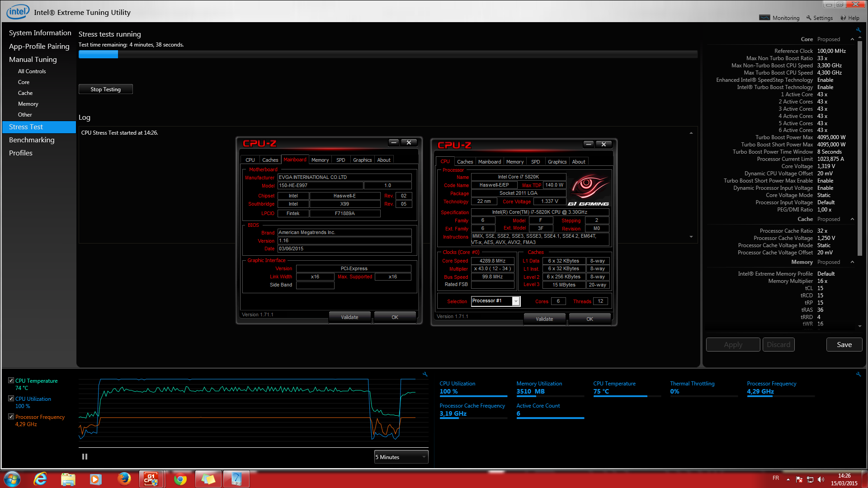Toggle the CPU Utilization graph checkbox

(11, 399)
